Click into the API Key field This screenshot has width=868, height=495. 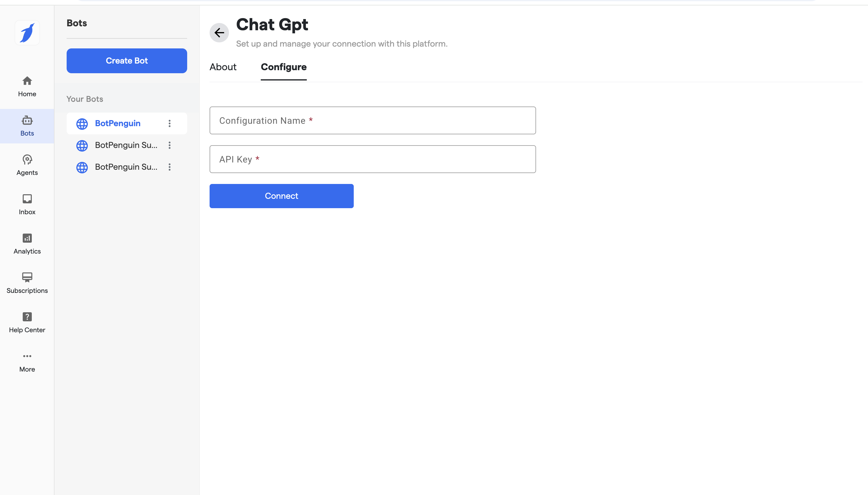(373, 159)
